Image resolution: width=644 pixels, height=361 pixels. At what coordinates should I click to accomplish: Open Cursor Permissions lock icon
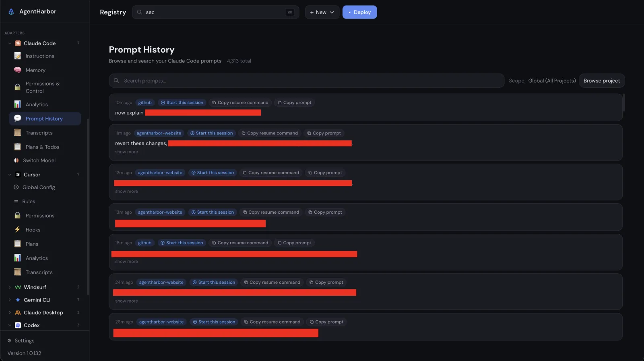pyautogui.click(x=17, y=216)
